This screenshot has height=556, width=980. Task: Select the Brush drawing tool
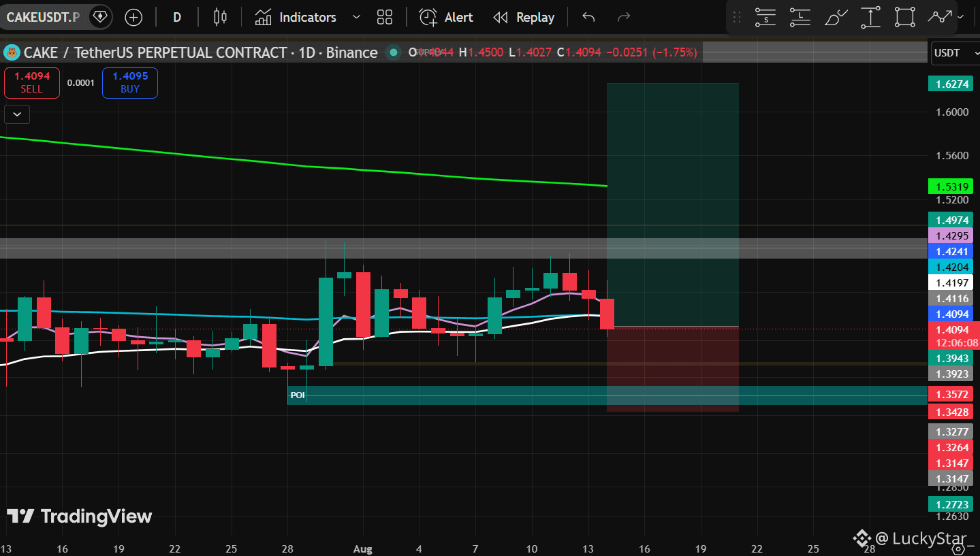click(x=836, y=17)
